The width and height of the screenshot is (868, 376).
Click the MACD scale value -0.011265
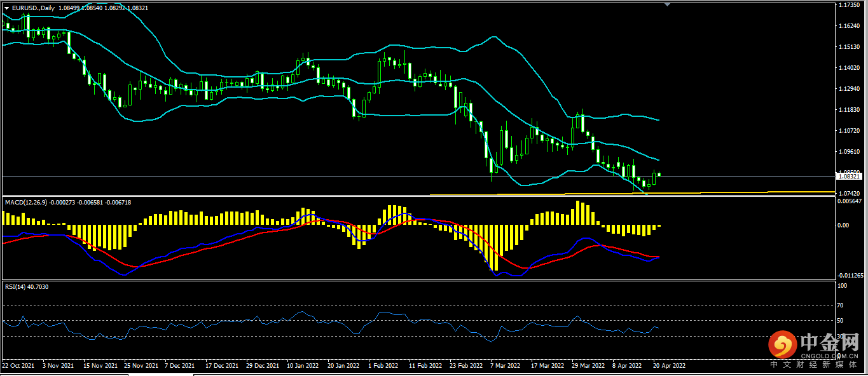coord(850,276)
